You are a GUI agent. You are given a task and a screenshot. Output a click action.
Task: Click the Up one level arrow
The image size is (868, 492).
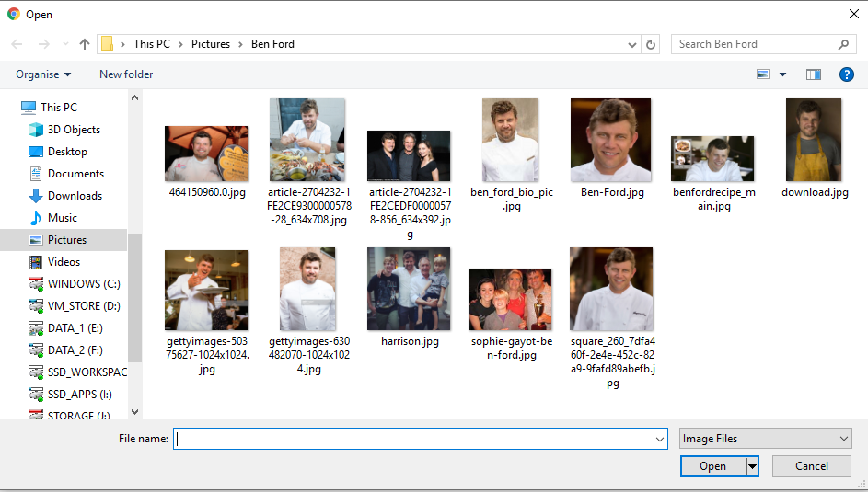[x=85, y=44]
